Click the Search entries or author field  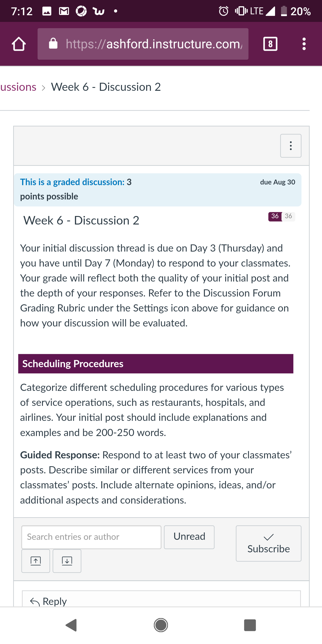(x=91, y=537)
